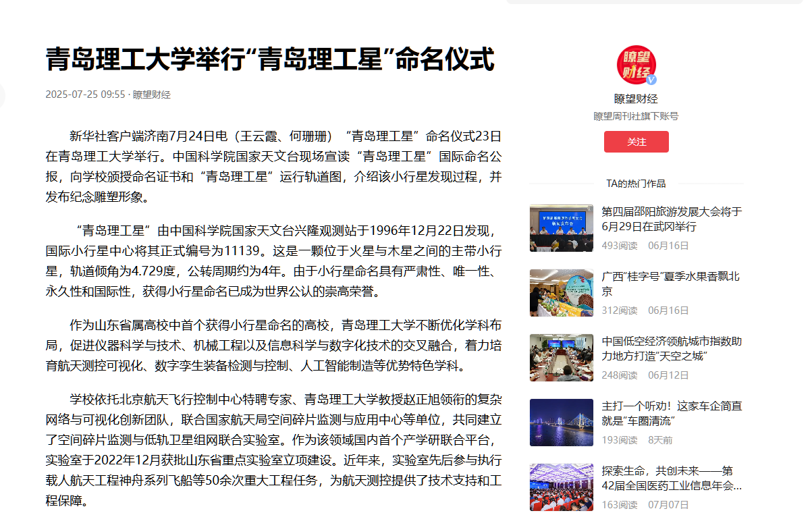Click the 2025-07-25 09:55 publish timestamp
Image resolution: width=812 pixels, height=513 pixels.
(85, 94)
